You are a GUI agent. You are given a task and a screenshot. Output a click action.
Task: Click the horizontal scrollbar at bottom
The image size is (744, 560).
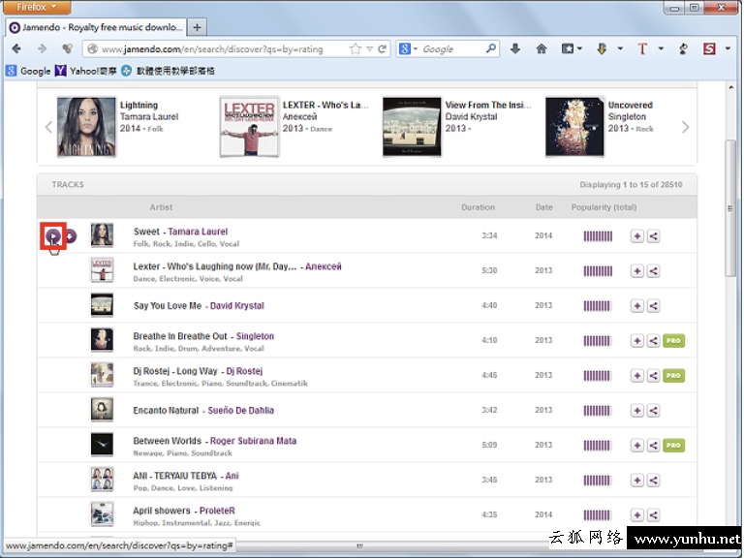coord(360,545)
